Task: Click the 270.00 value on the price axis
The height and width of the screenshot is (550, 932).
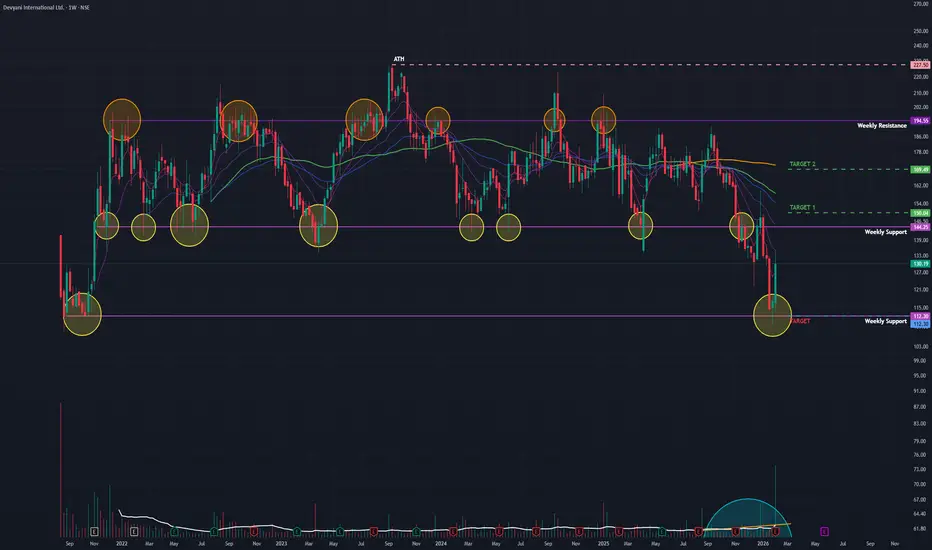Action: pos(921,4)
